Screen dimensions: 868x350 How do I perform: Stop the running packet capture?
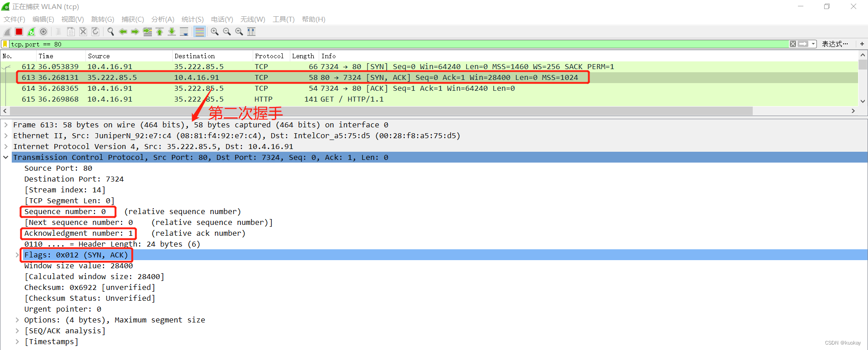pos(19,32)
